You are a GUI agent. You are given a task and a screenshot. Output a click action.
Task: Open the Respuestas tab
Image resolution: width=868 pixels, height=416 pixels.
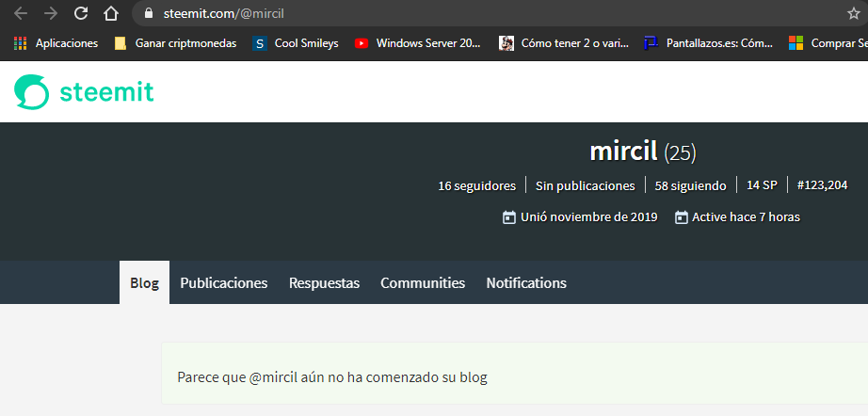pos(324,282)
